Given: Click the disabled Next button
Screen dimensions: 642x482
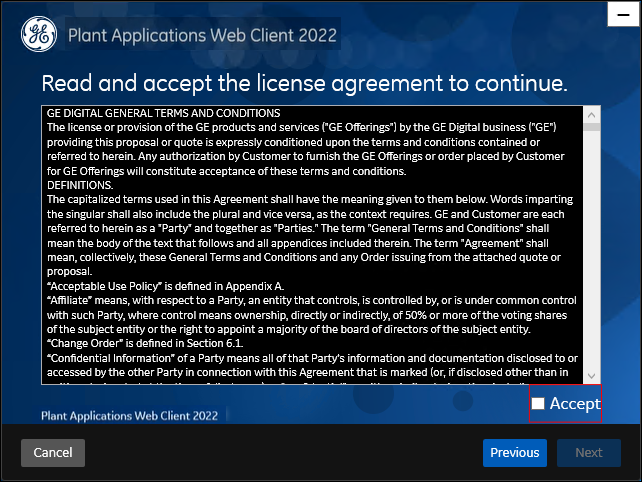Looking at the screenshot, I should (x=588, y=453).
